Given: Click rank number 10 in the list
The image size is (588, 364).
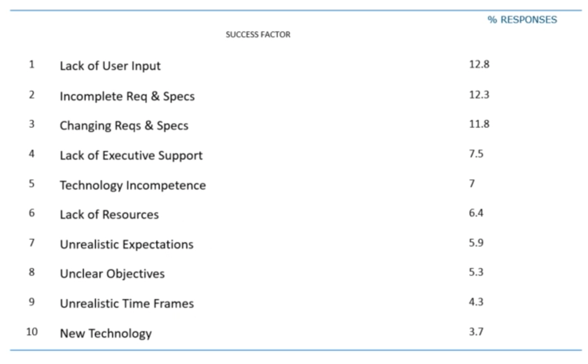Looking at the screenshot, I should pos(32,332).
